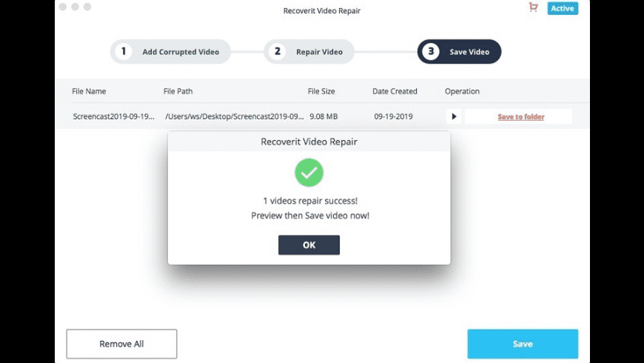
Task: Go to step 2 Repair Video
Action: pyautogui.click(x=309, y=52)
